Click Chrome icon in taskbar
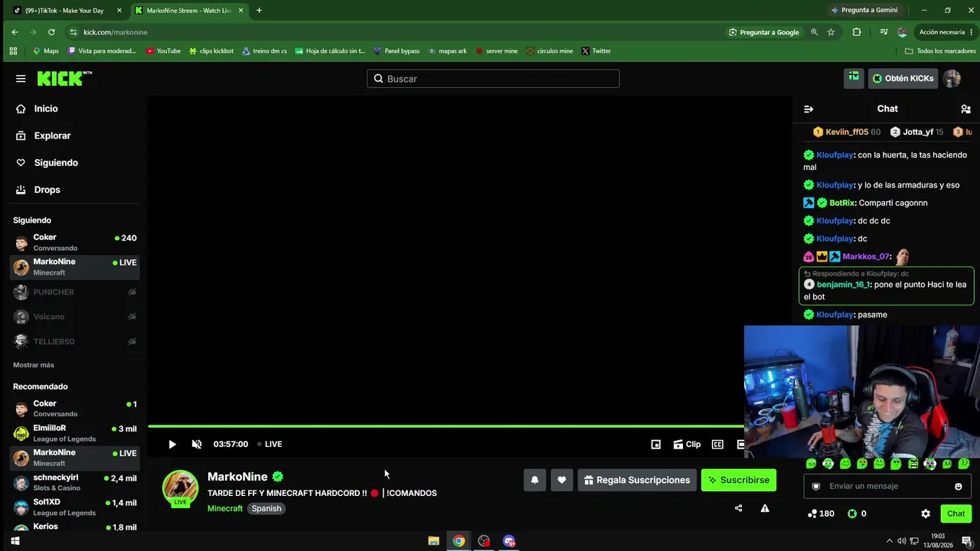 point(459,541)
